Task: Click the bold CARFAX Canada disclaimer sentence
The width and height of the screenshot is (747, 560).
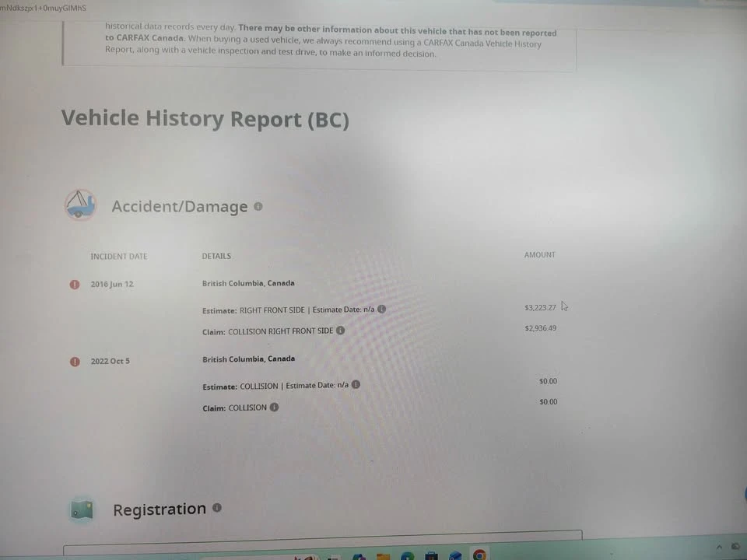Action: point(331,33)
